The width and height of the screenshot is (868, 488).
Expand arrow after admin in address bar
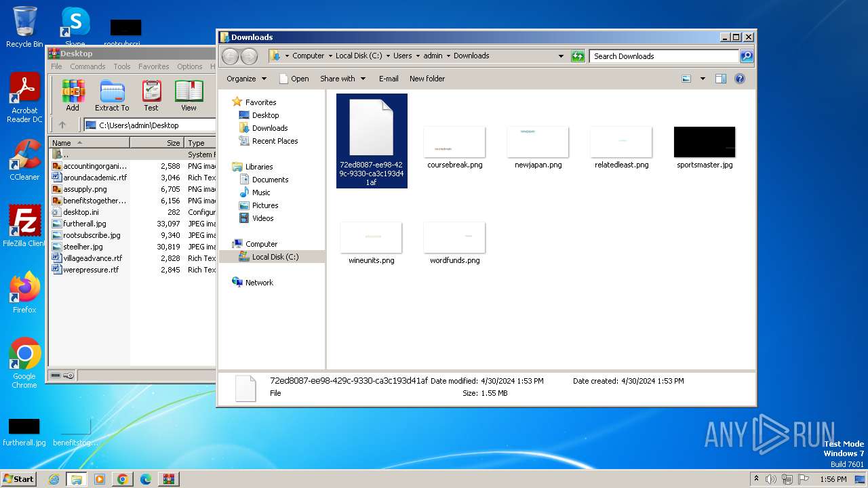click(448, 56)
